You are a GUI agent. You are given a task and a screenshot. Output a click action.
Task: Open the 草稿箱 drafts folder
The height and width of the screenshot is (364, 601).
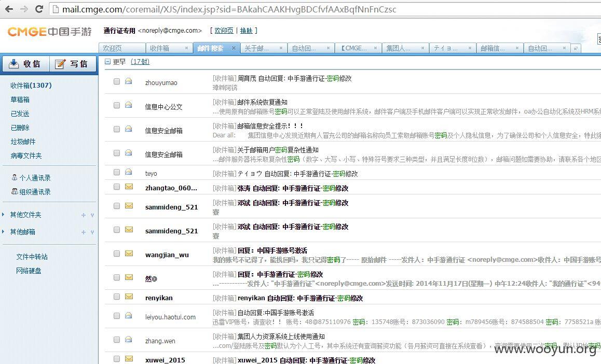click(20, 100)
